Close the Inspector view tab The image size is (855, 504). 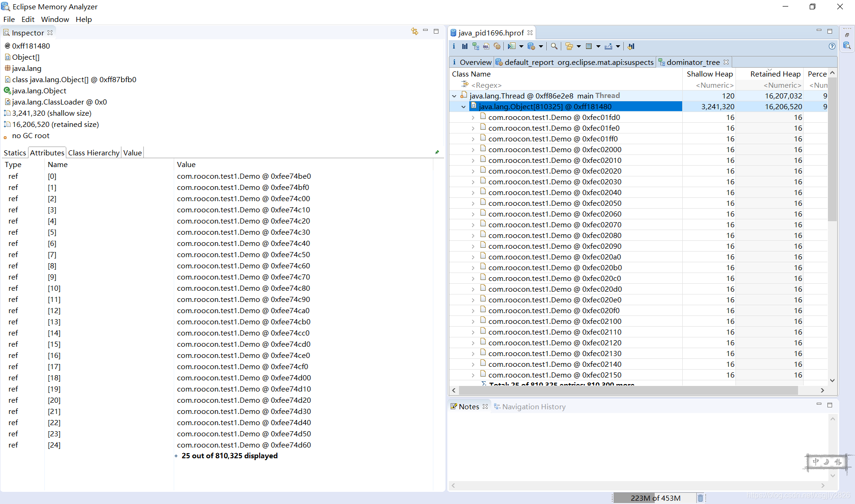[x=50, y=33]
